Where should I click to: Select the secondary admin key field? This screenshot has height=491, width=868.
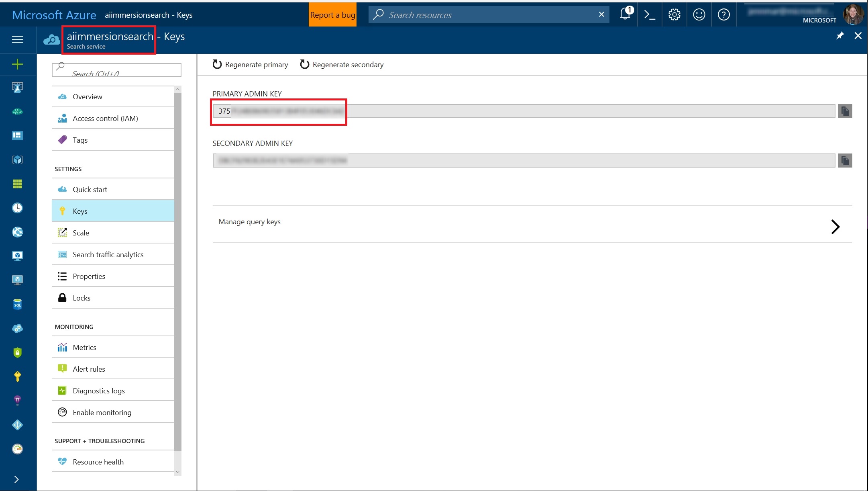[x=524, y=160]
